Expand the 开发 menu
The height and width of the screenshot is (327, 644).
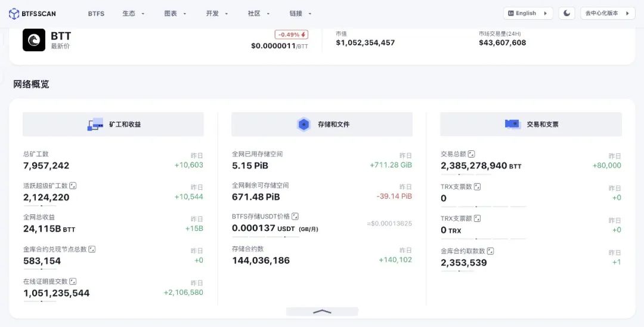(x=217, y=14)
